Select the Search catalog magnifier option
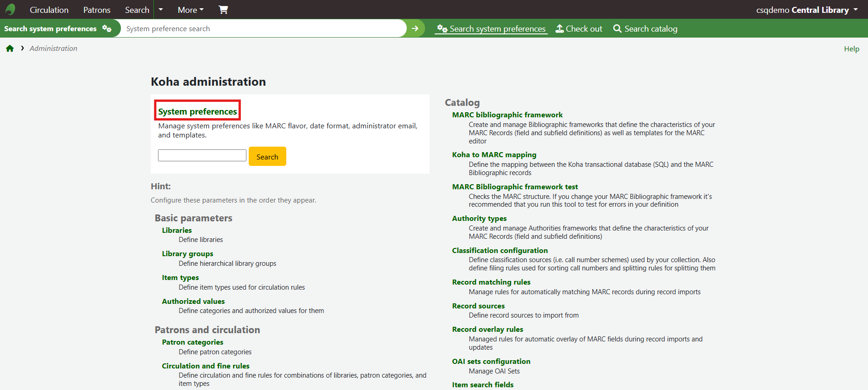The width and height of the screenshot is (868, 390). pos(645,29)
